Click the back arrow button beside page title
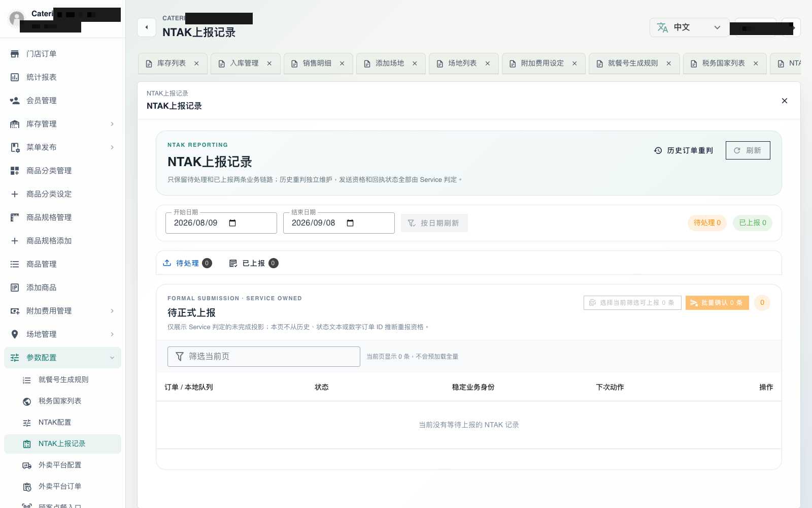This screenshot has width=812, height=508. point(147,27)
